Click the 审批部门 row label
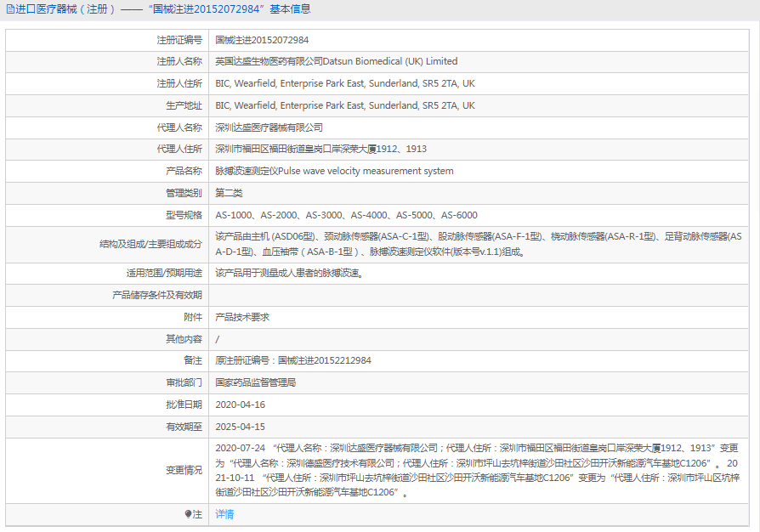Image resolution: width=760 pixels, height=532 pixels. (x=184, y=382)
